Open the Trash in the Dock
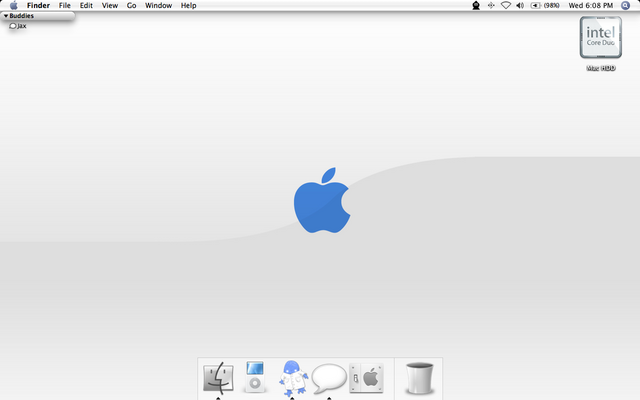 click(x=419, y=378)
